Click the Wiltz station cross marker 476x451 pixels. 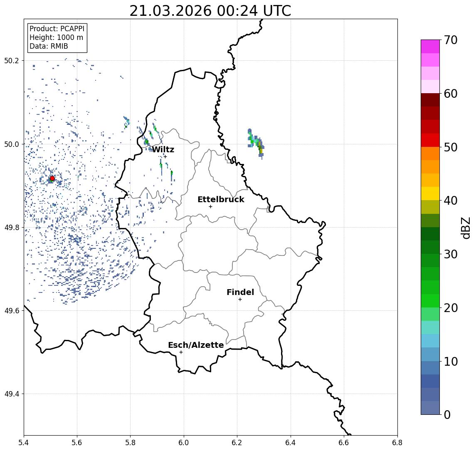tap(165, 156)
